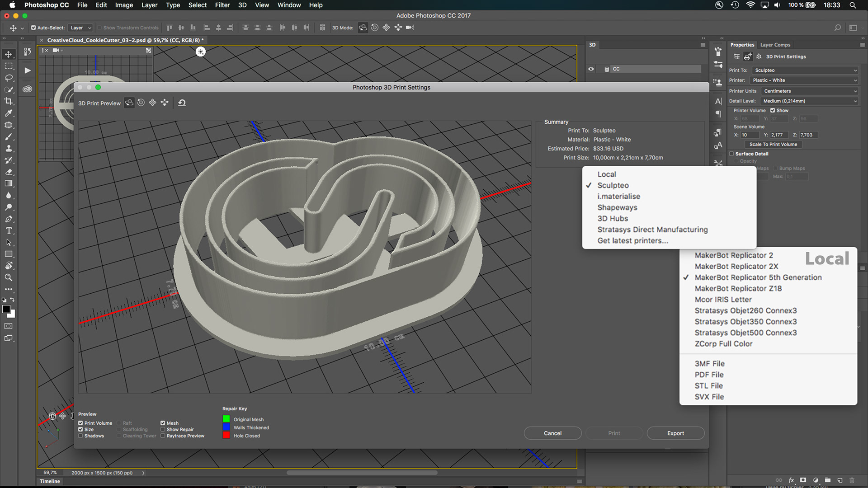Select the Lasso tool
Viewport: 868px width, 488px height.
click(9, 78)
